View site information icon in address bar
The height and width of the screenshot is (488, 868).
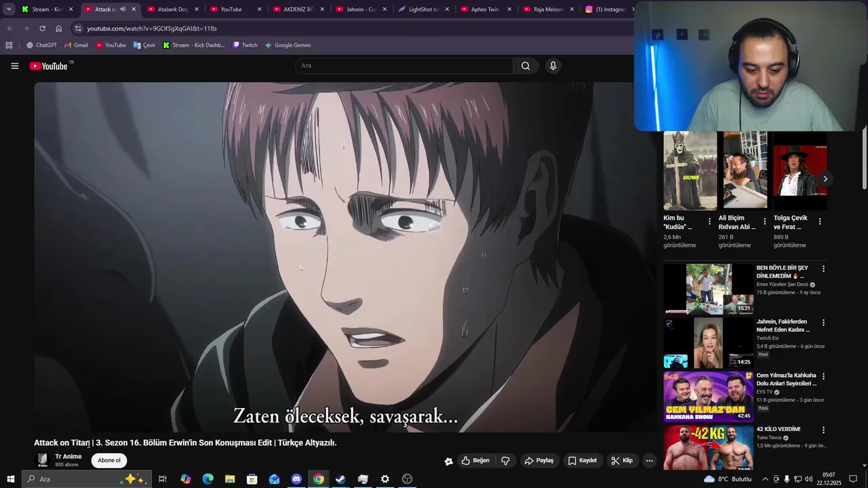[78, 28]
